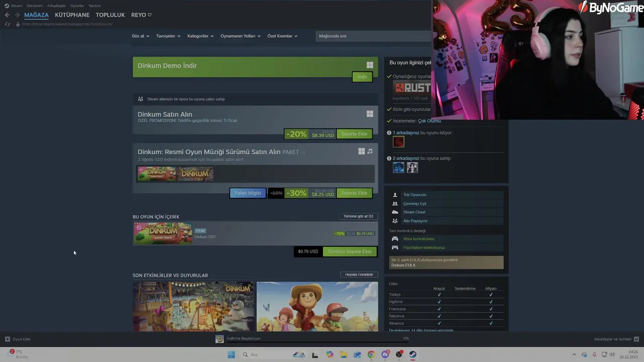The width and height of the screenshot is (644, 362).
Task: Open the Oynamanın Yolları dropdown
Action: tap(240, 36)
